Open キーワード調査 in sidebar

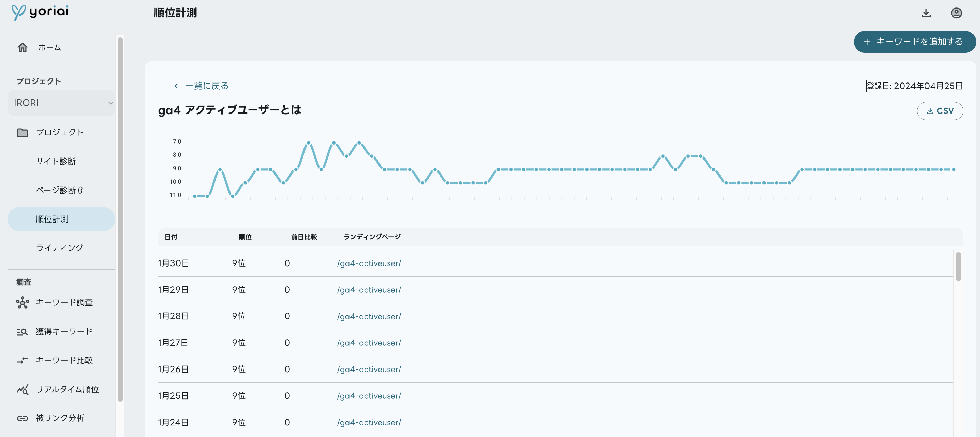click(64, 302)
